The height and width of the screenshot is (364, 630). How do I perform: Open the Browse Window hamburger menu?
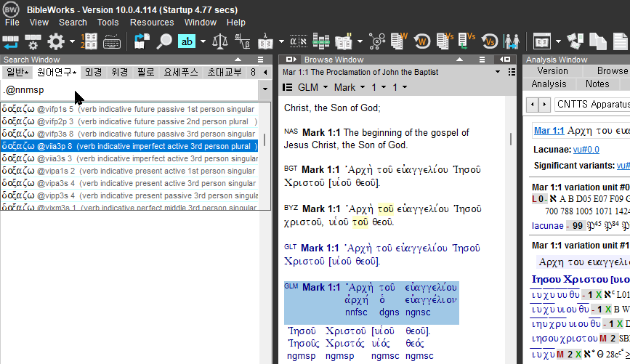pyautogui.click(x=482, y=60)
